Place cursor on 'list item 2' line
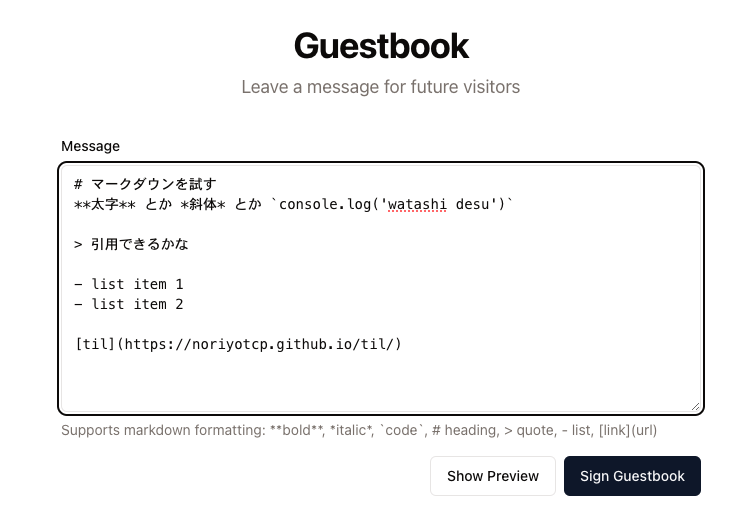The height and width of the screenshot is (521, 738). point(128,305)
